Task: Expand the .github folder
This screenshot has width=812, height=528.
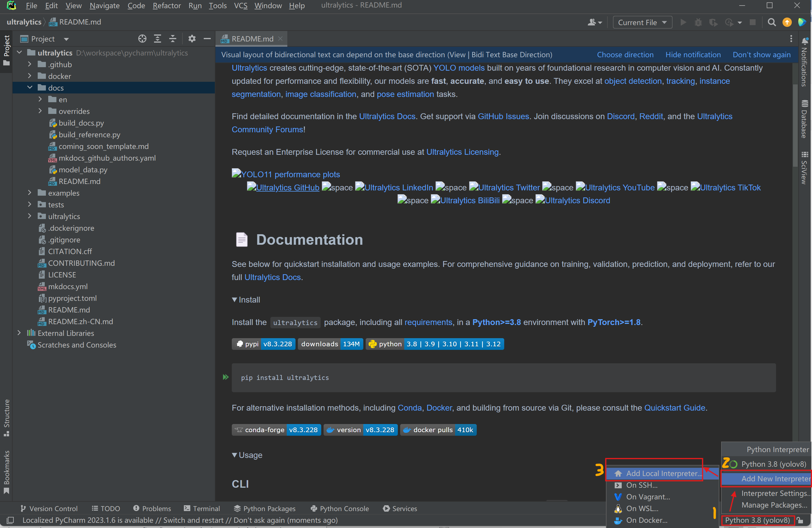Action: coord(30,64)
